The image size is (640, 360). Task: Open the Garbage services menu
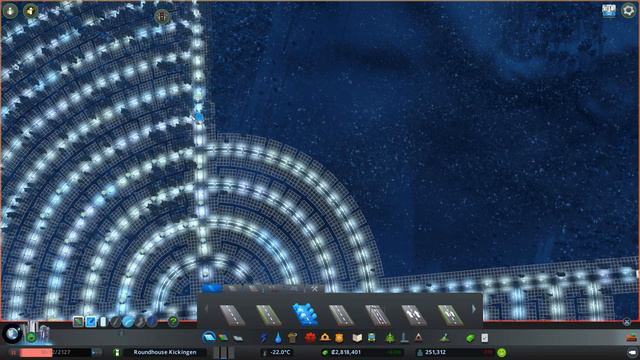292,338
